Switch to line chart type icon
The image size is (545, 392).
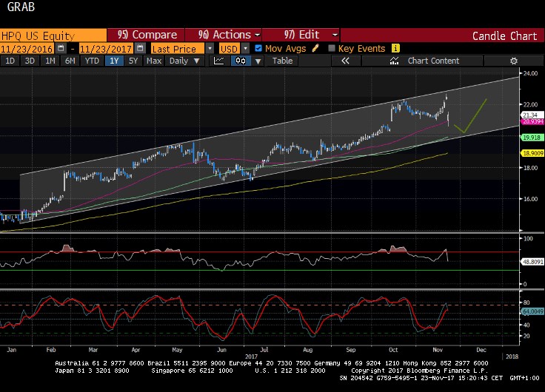coord(218,61)
